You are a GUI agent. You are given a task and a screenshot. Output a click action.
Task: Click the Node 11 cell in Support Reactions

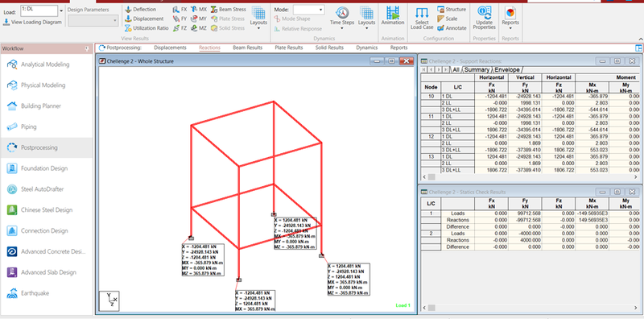point(431,116)
